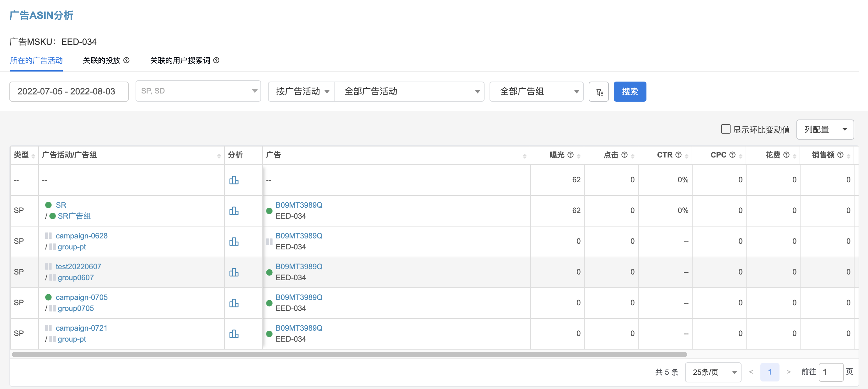Click help icon beside 曝光 header

point(571,155)
